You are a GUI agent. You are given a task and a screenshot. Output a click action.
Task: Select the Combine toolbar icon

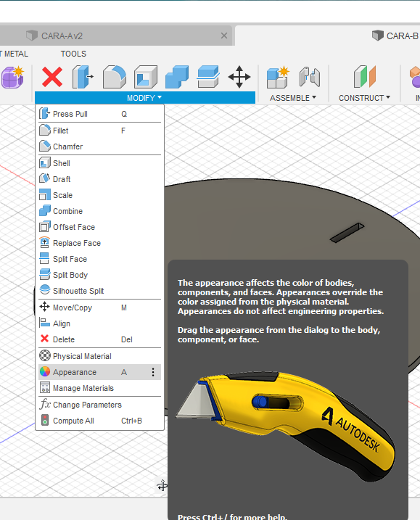(177, 77)
